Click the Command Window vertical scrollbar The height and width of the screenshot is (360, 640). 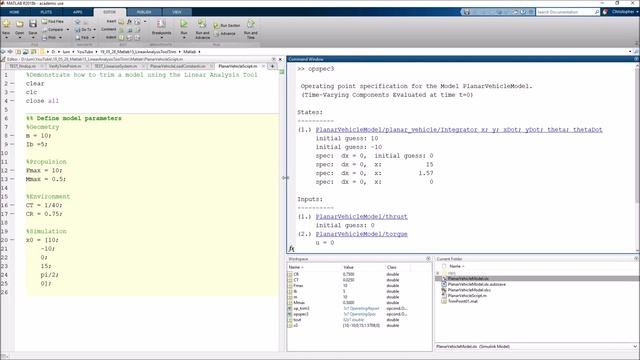click(638, 135)
